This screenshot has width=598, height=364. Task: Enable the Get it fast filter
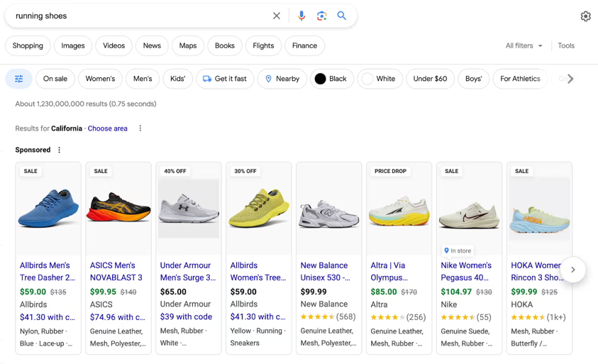coord(225,79)
